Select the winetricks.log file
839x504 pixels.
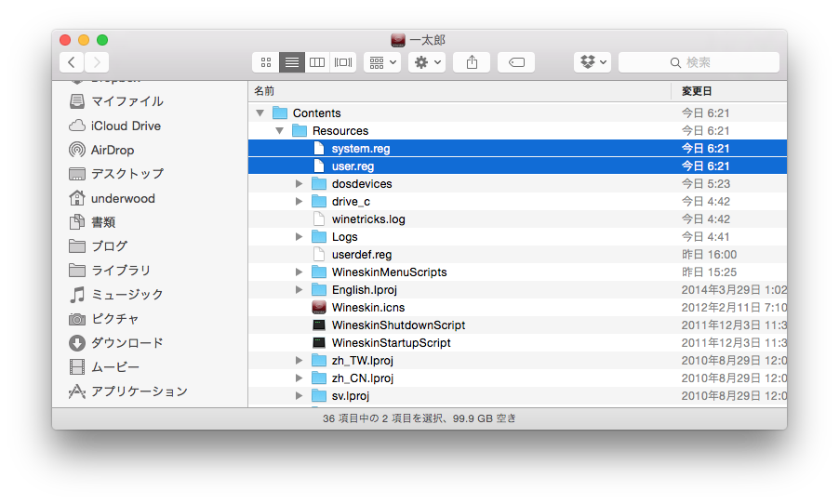point(517,219)
